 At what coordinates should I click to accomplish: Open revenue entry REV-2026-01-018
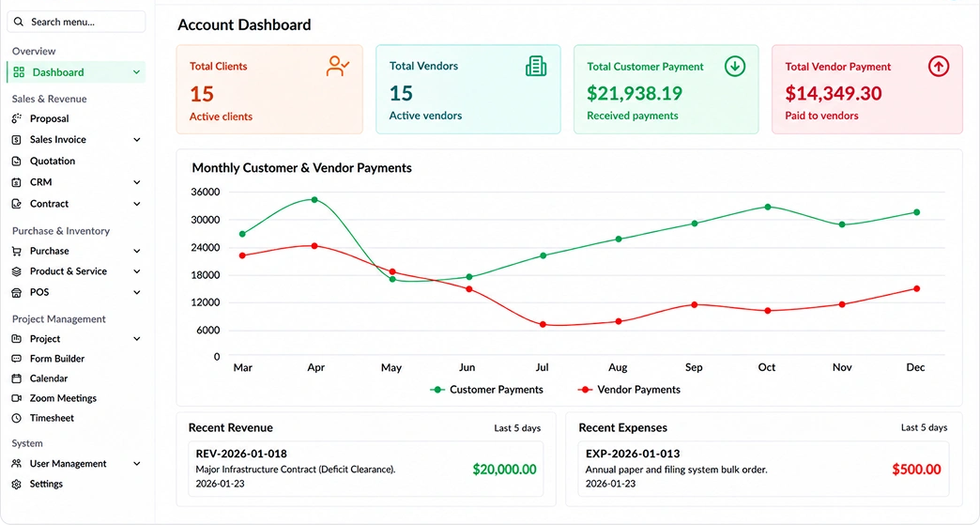pyautogui.click(x=366, y=469)
